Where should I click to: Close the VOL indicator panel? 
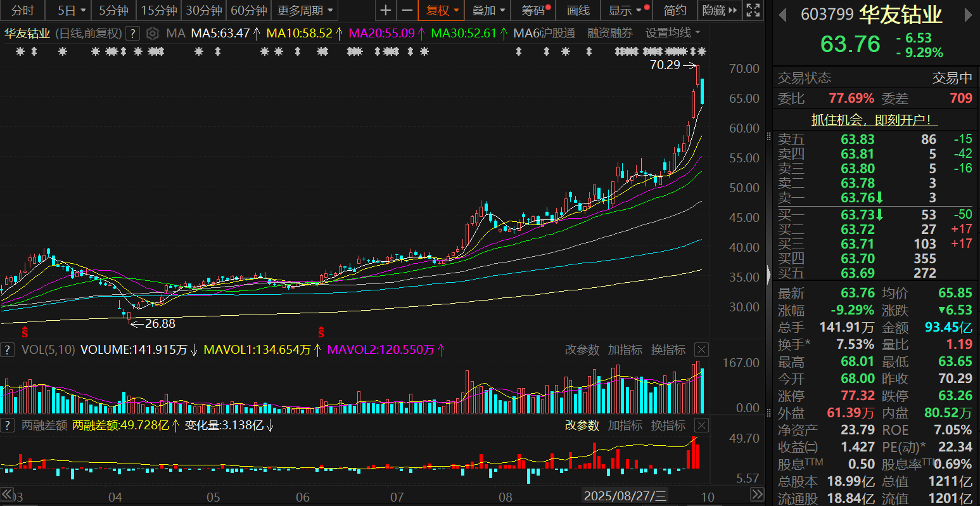[701, 350]
